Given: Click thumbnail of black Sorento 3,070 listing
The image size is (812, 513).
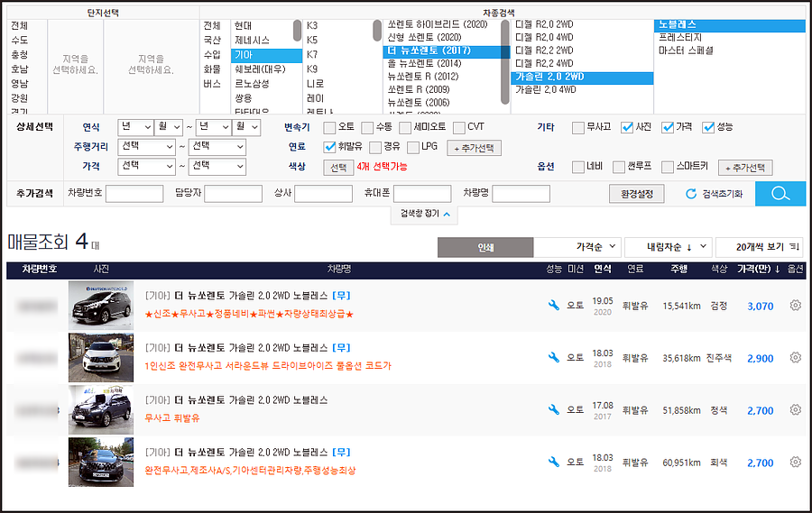Looking at the screenshot, I should 101,305.
